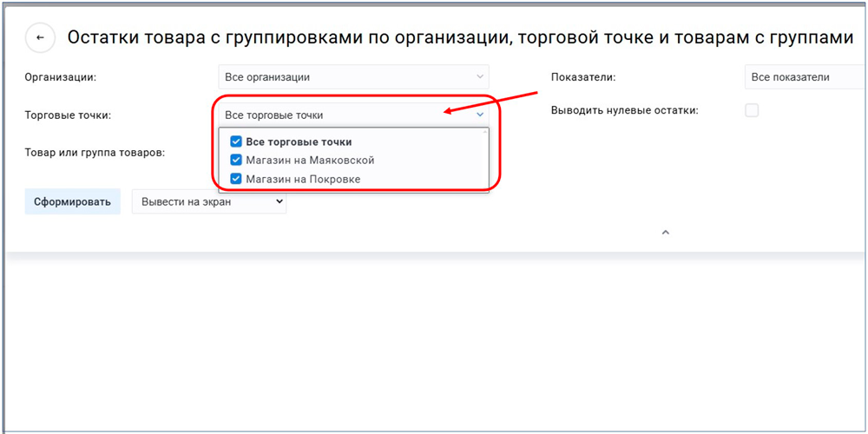Click the Показатели field label

click(582, 77)
